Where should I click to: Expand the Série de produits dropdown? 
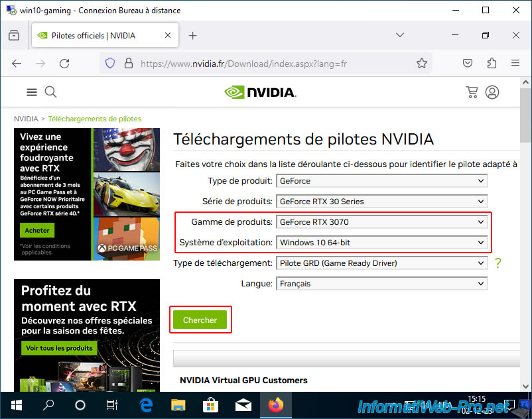tap(381, 202)
